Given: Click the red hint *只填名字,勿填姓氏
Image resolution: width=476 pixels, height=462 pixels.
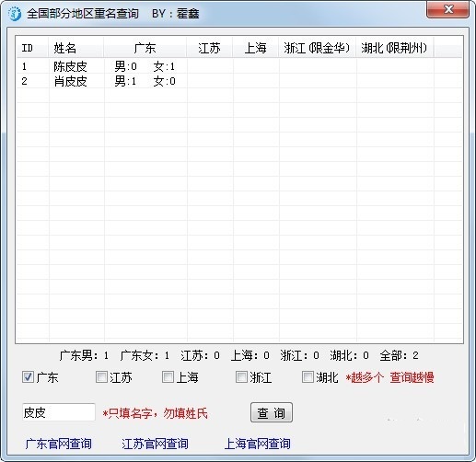Looking at the screenshot, I should (x=156, y=413).
